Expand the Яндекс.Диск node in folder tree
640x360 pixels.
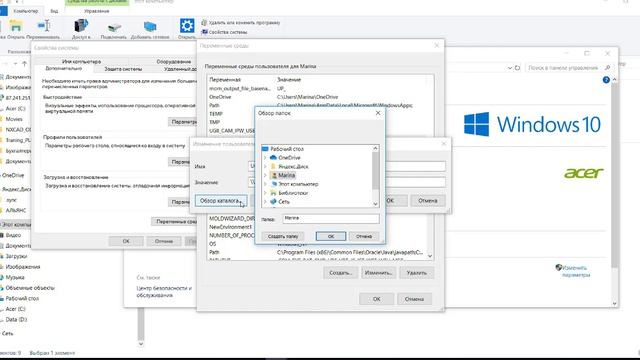click(265, 167)
